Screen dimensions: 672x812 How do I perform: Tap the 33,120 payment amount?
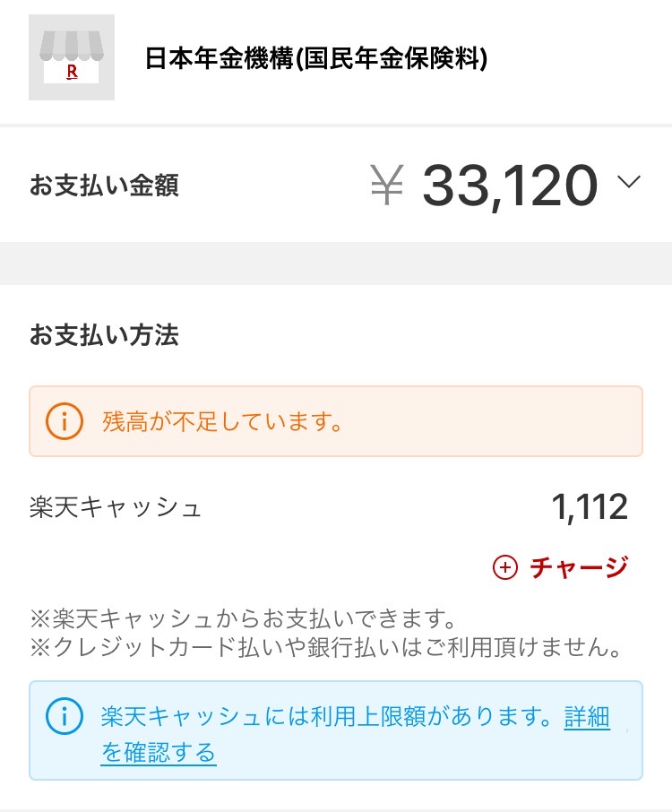509,186
